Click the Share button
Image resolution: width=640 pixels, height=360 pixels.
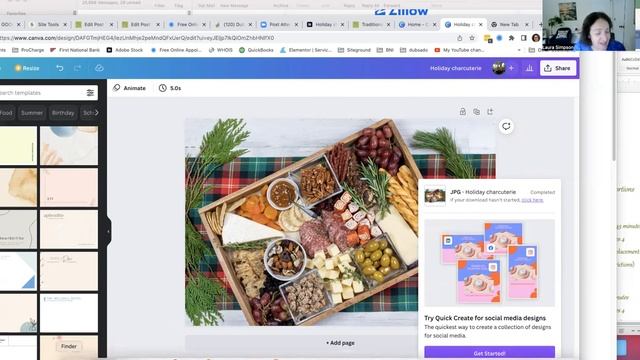coord(558,68)
